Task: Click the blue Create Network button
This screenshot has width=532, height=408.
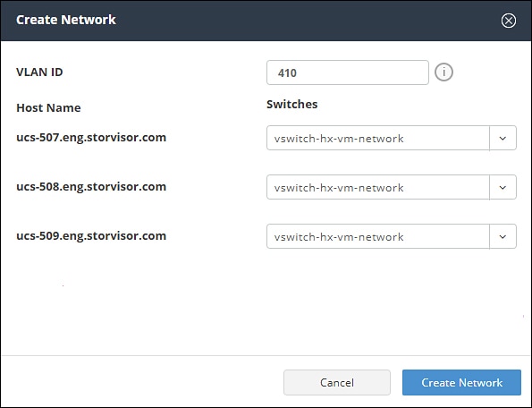Action: (461, 383)
